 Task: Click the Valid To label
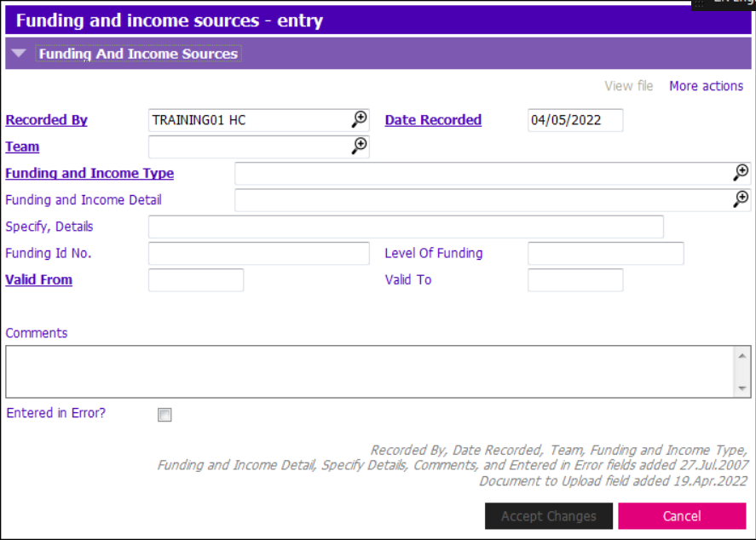pos(408,279)
